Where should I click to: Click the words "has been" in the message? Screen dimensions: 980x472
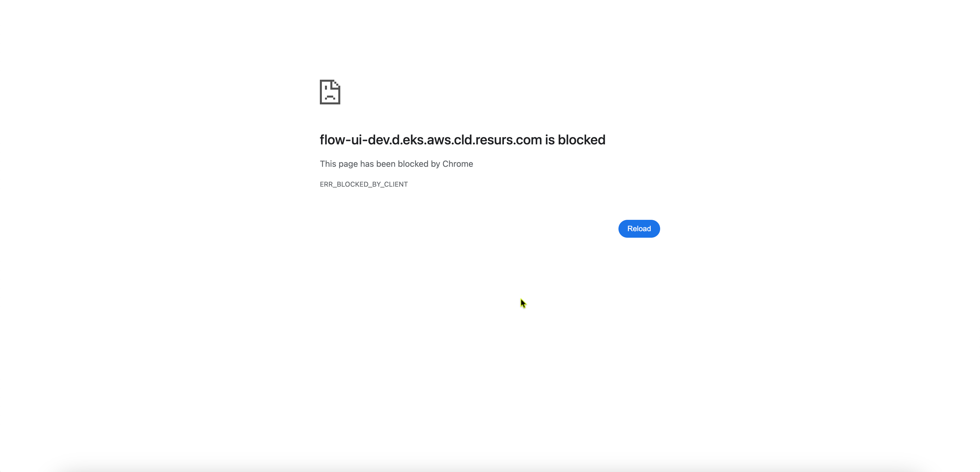[378, 164]
